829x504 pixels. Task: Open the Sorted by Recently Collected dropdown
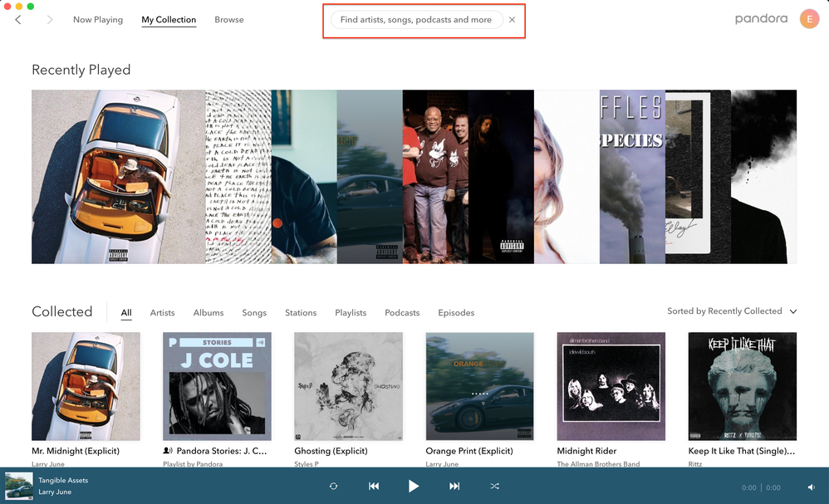[x=731, y=311]
